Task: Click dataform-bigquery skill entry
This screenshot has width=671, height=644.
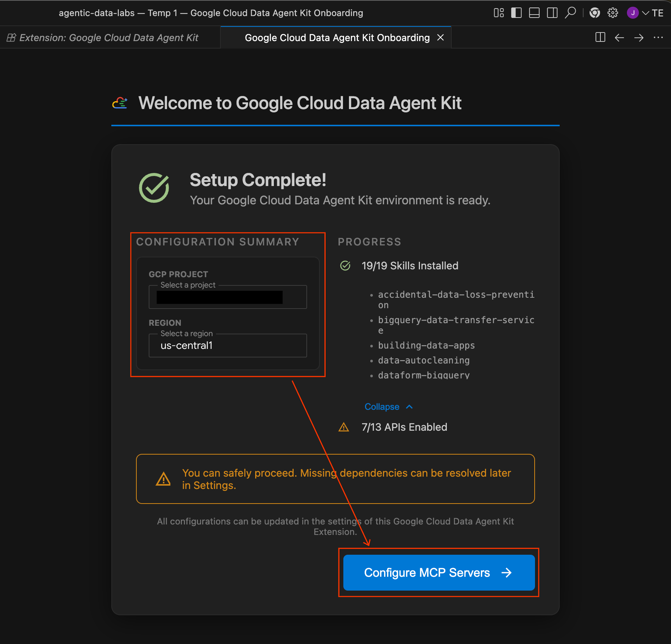Action: pos(424,375)
